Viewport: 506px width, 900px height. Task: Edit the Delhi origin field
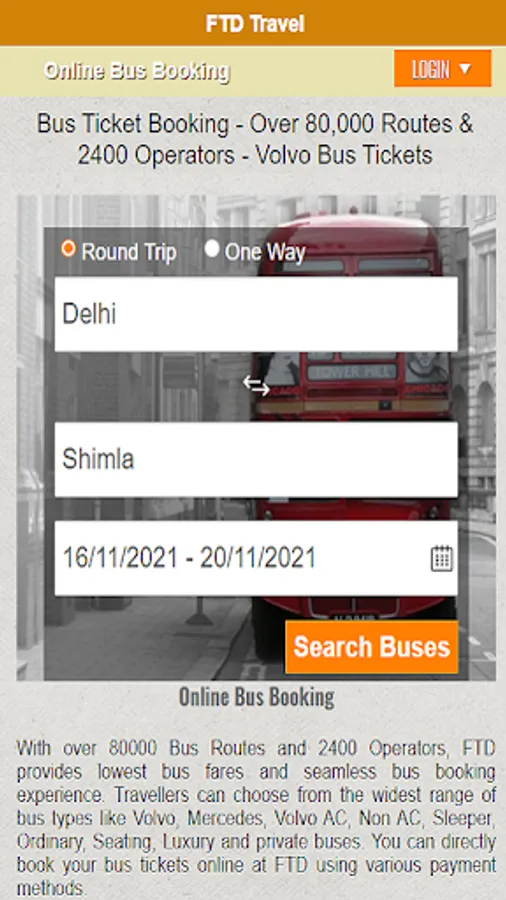(256, 314)
